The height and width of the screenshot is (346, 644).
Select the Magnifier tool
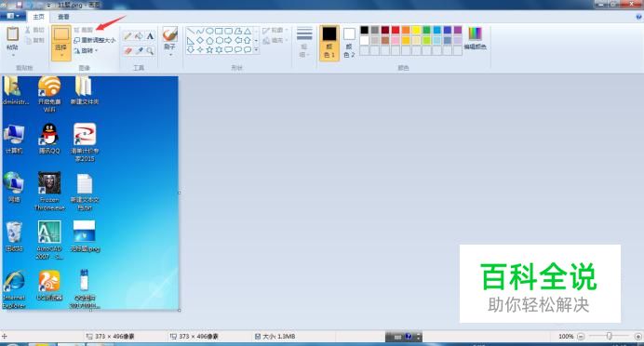[x=150, y=51]
